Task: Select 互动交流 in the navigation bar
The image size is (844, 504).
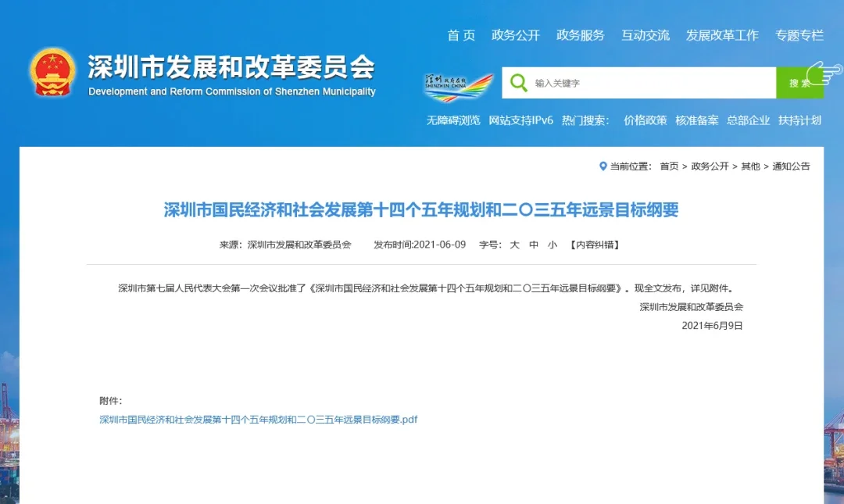Action: tap(646, 35)
